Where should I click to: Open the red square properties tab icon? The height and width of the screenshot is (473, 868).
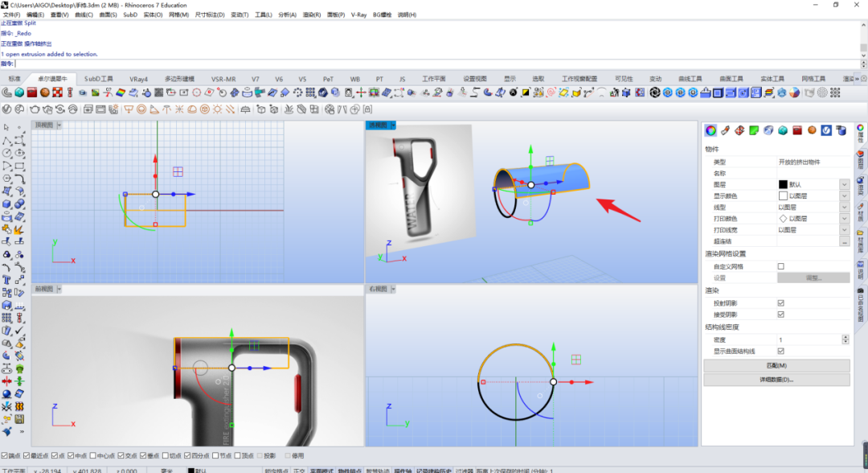(x=797, y=130)
